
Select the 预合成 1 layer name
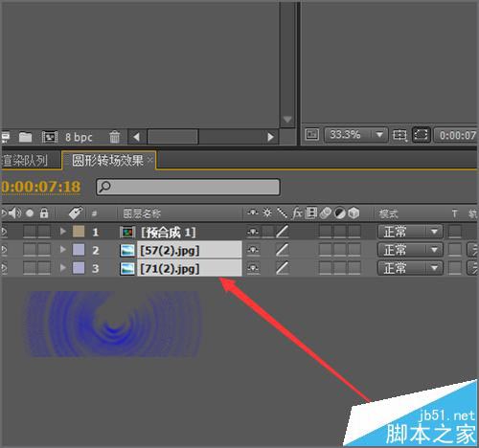169,233
